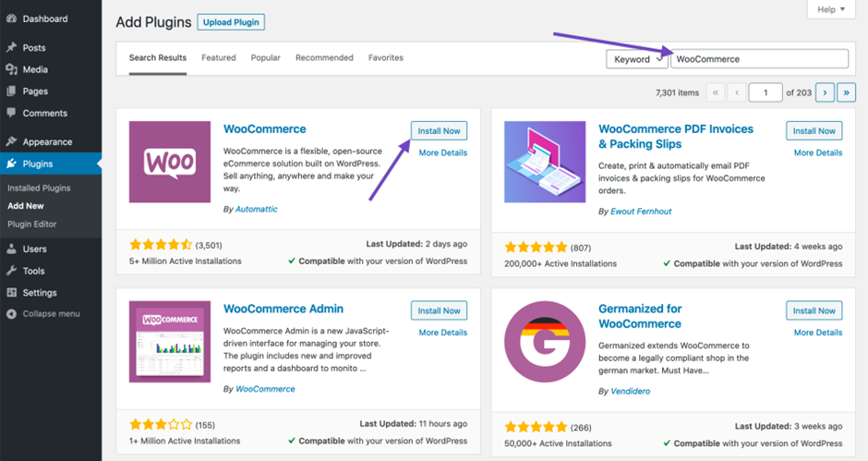Go to the Media library
Image resolution: width=868 pixels, height=461 pixels.
point(35,69)
